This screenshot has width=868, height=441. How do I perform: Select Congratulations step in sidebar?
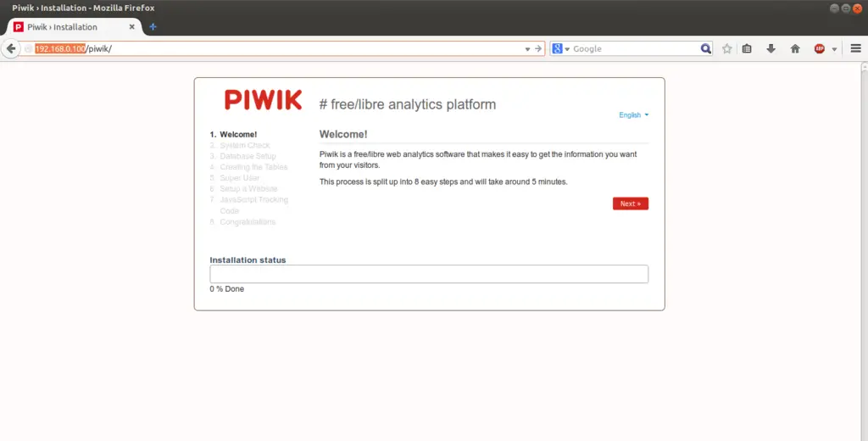tap(242, 221)
